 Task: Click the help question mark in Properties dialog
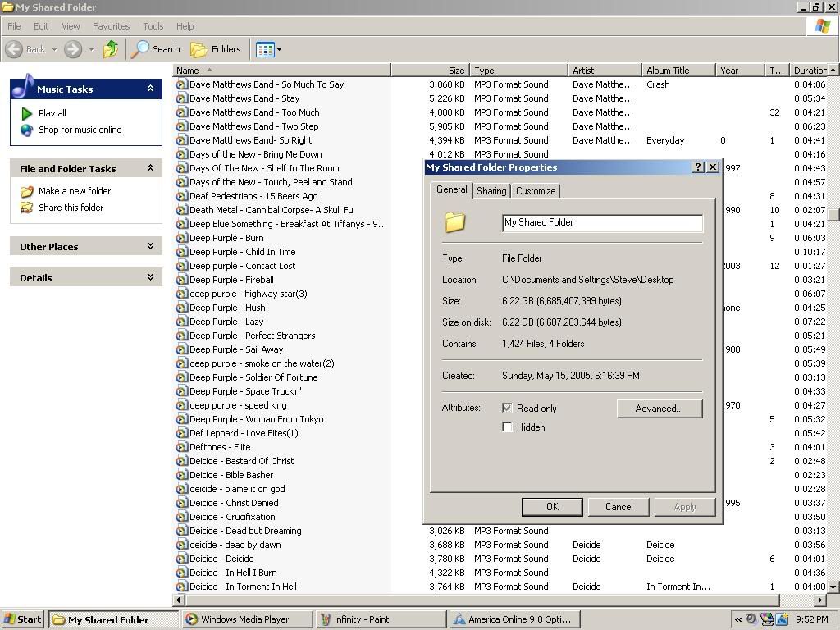click(x=698, y=167)
